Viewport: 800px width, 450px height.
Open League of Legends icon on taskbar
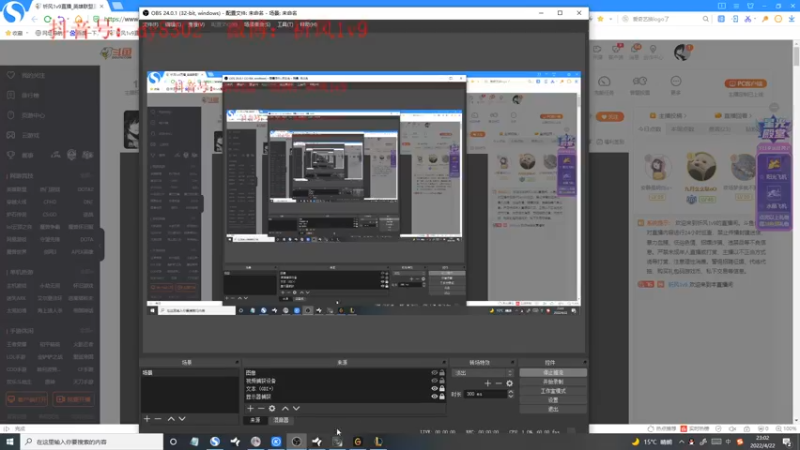pos(378,441)
